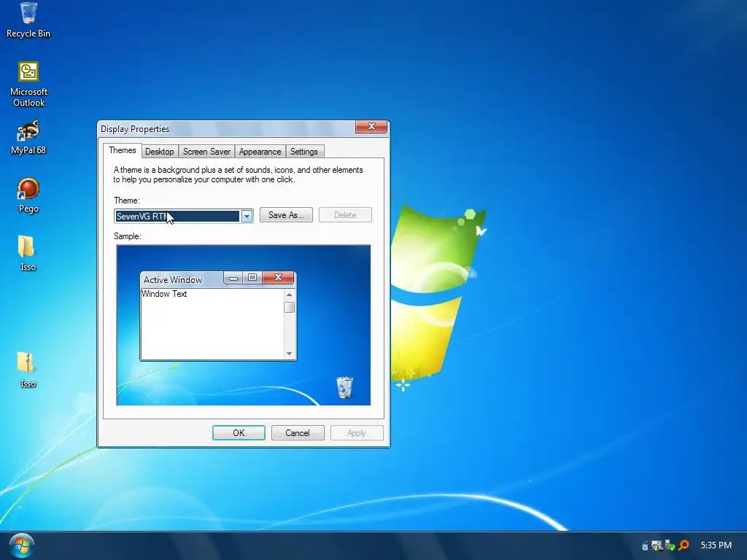Select the zipped Isso folder icon

click(x=28, y=370)
